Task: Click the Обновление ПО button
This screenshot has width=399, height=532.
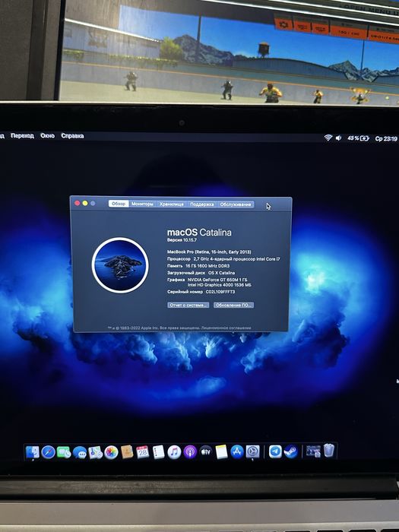Action: click(x=234, y=305)
